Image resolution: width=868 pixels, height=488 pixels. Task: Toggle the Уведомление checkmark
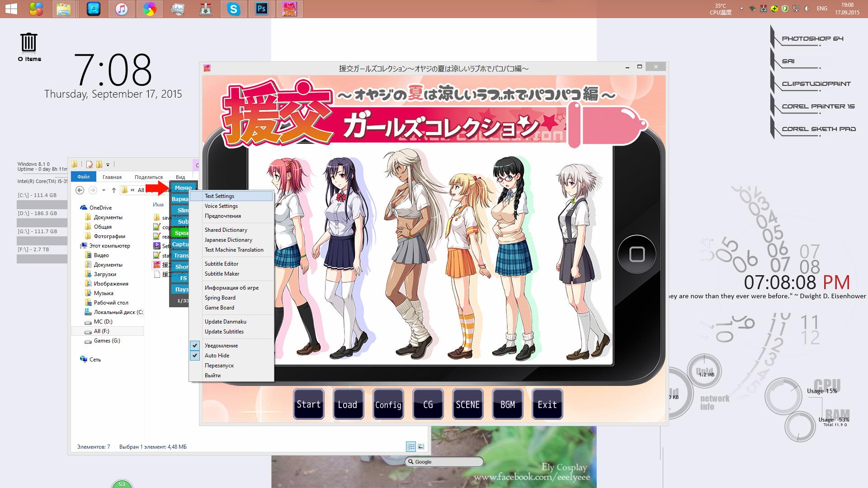[195, 346]
